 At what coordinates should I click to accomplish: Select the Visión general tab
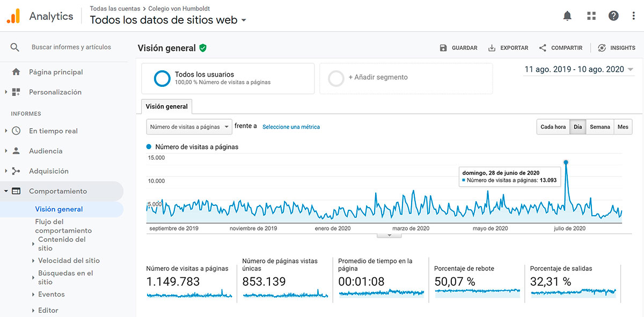tap(167, 106)
